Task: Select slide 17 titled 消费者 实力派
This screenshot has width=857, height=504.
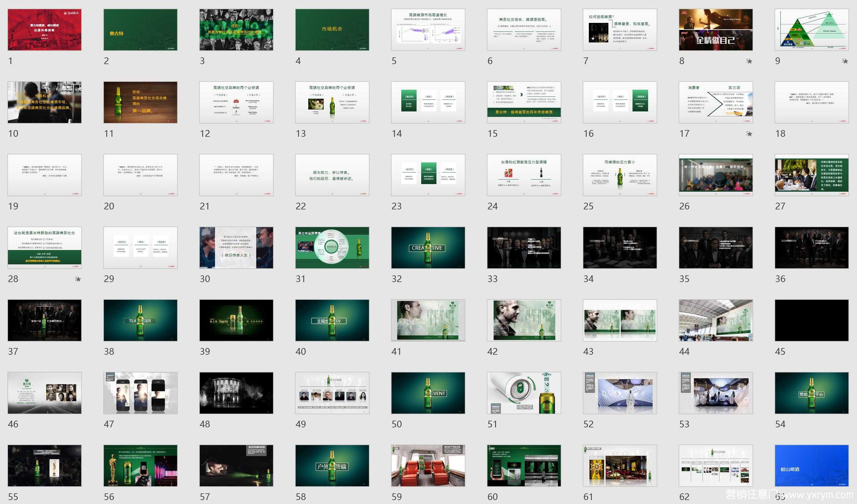Action: 716,102
